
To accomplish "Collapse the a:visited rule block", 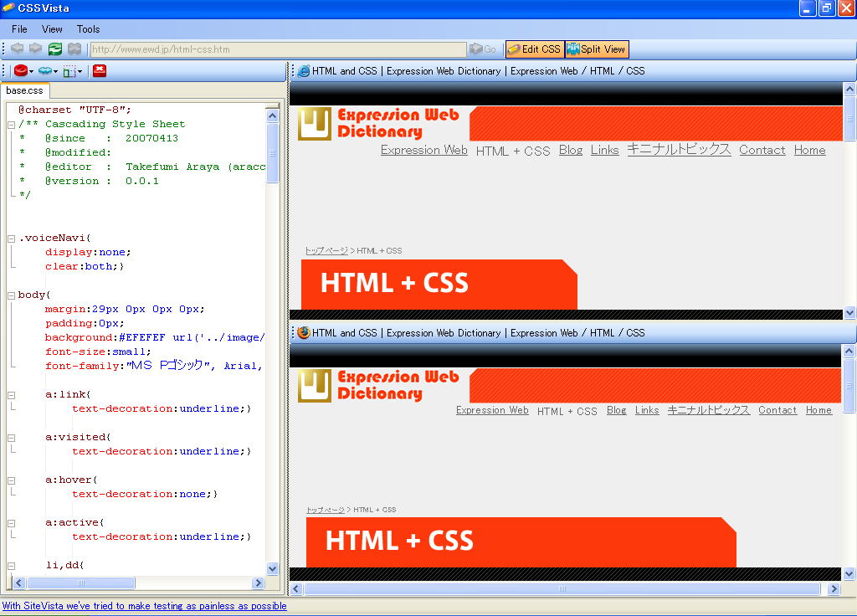I will pyautogui.click(x=11, y=437).
